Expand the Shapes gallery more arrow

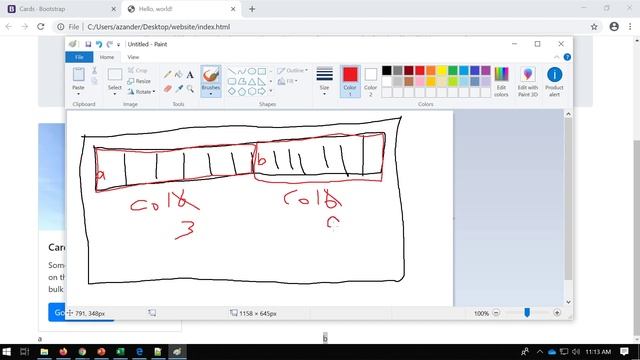coord(271,91)
